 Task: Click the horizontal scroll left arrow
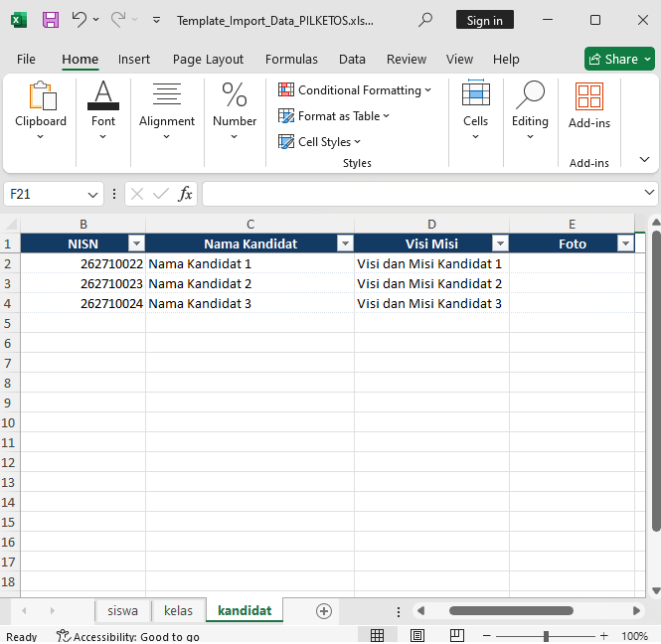coord(420,610)
